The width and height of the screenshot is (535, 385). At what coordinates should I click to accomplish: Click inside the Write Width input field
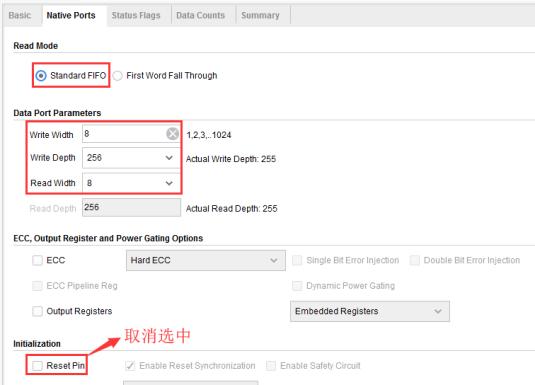(124, 133)
